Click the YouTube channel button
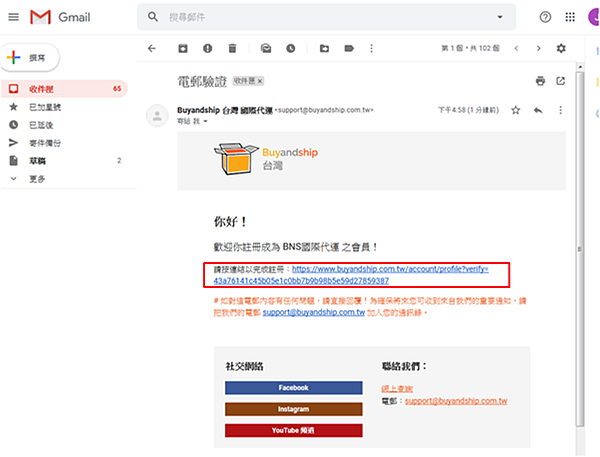 (293, 430)
